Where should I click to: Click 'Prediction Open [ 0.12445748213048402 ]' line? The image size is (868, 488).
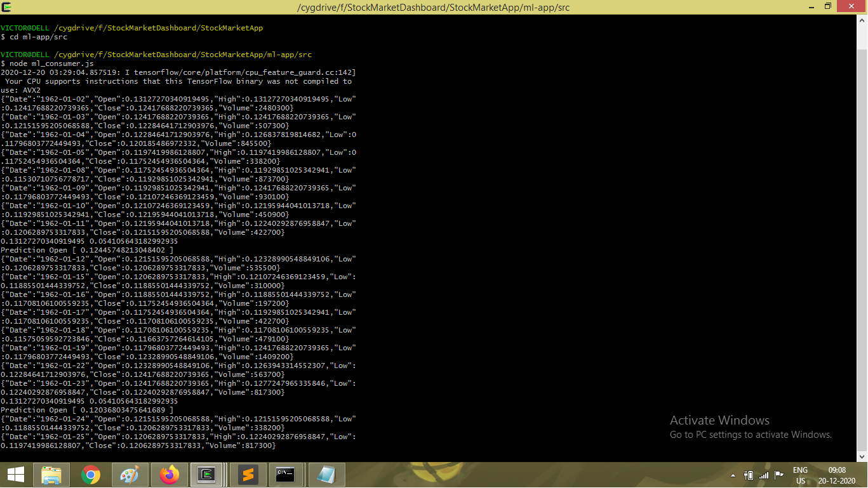tap(87, 250)
